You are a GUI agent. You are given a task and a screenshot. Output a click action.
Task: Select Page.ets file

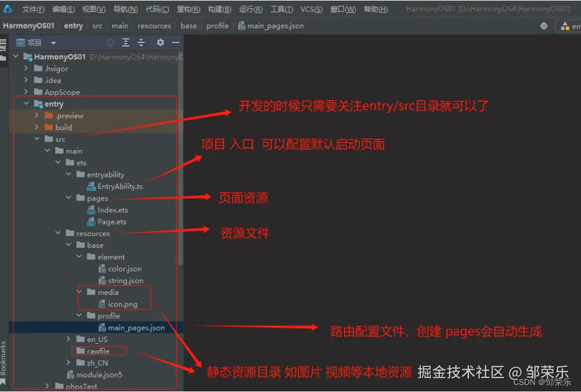107,222
